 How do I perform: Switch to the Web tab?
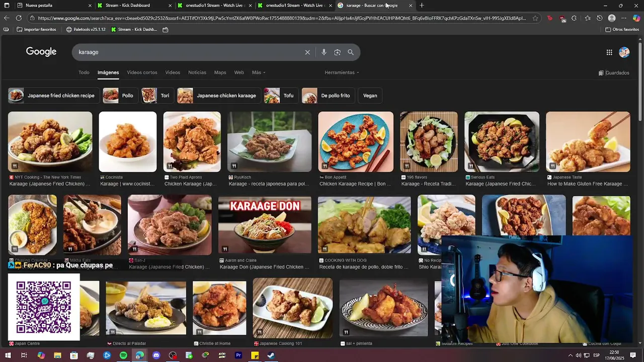[x=239, y=72]
